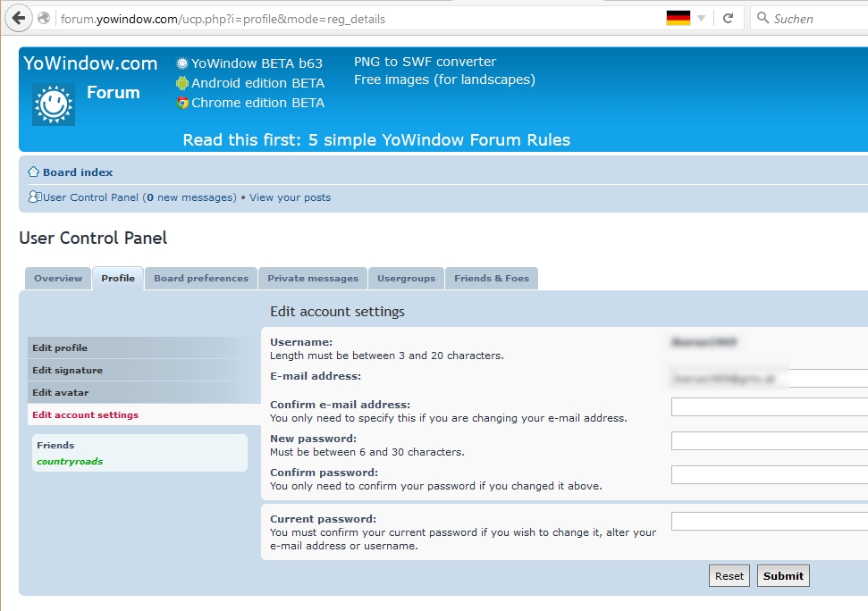The width and height of the screenshot is (868, 611).
Task: Open the View your posts link
Action: pyautogui.click(x=290, y=197)
